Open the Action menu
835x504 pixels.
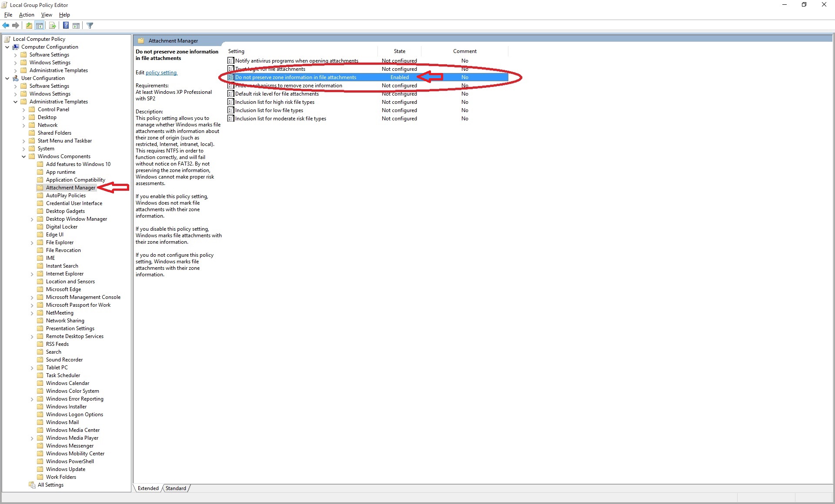(27, 14)
